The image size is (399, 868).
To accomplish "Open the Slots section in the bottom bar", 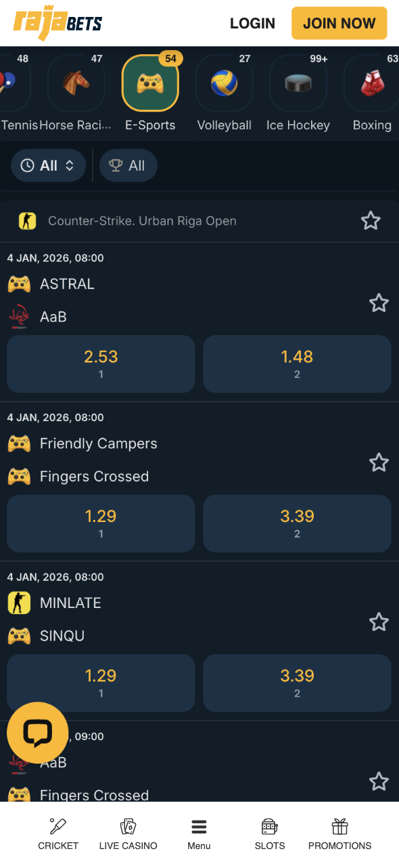I will click(x=269, y=832).
